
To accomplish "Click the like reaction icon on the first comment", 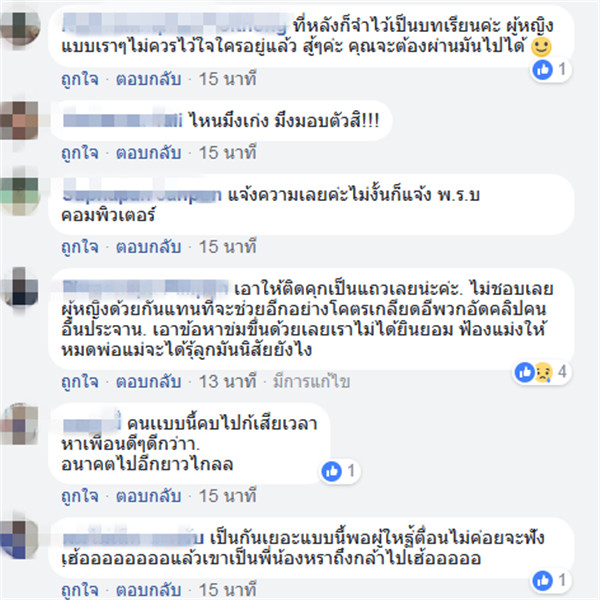I will (x=542, y=70).
